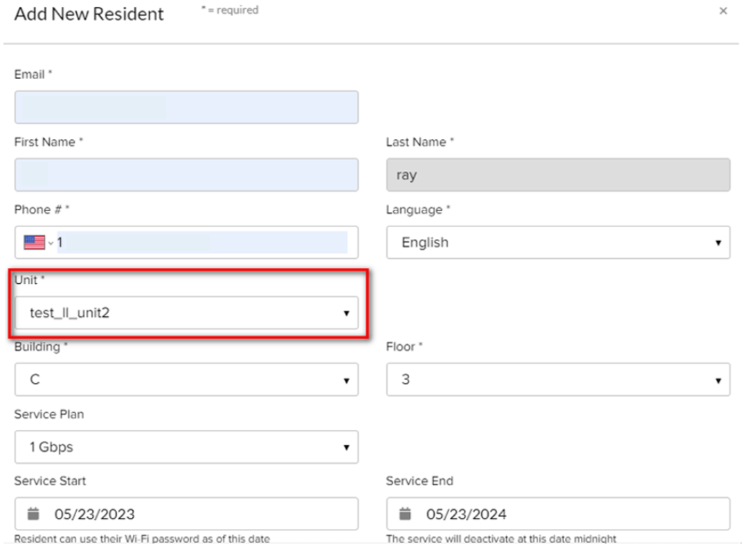
Task: Select the Last Name field containing ray
Action: pyautogui.click(x=557, y=174)
